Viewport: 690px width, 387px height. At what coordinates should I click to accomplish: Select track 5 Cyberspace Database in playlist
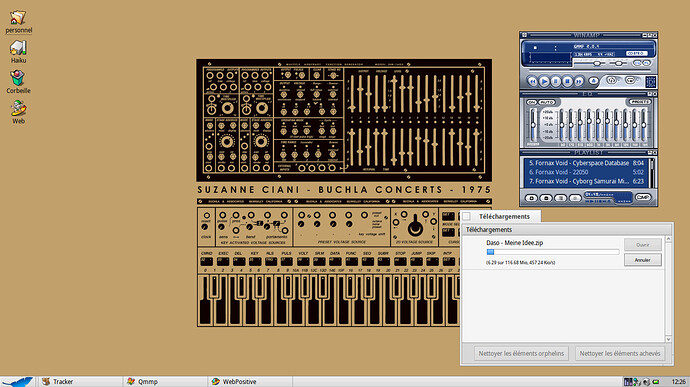pos(587,163)
